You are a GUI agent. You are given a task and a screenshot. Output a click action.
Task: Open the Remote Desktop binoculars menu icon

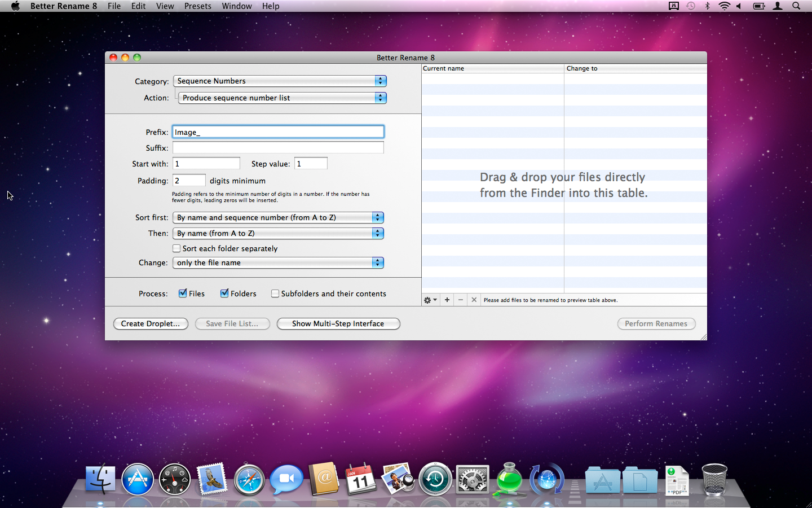click(x=674, y=6)
